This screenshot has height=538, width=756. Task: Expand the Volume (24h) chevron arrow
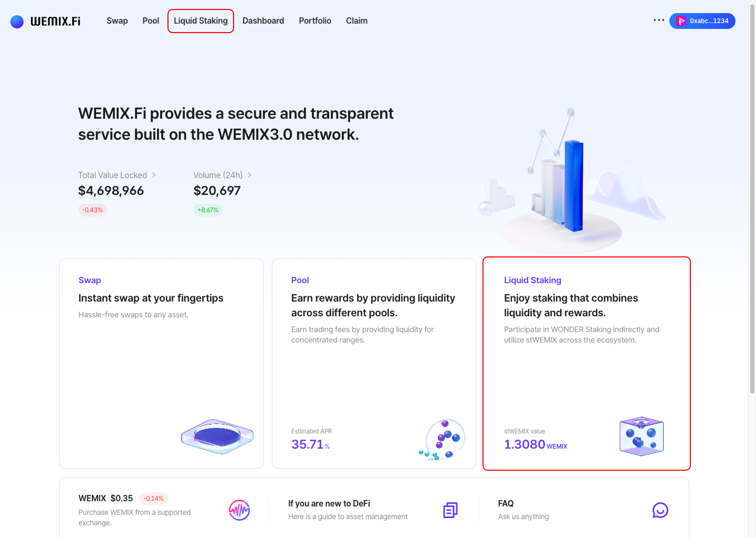[250, 175]
